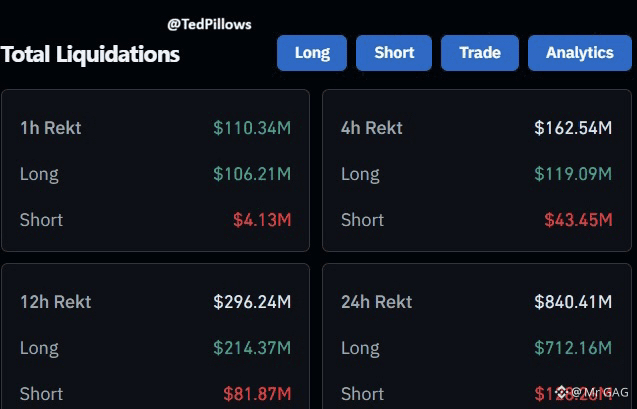
Task: Click the @TedPillows handle
Action: point(209,23)
